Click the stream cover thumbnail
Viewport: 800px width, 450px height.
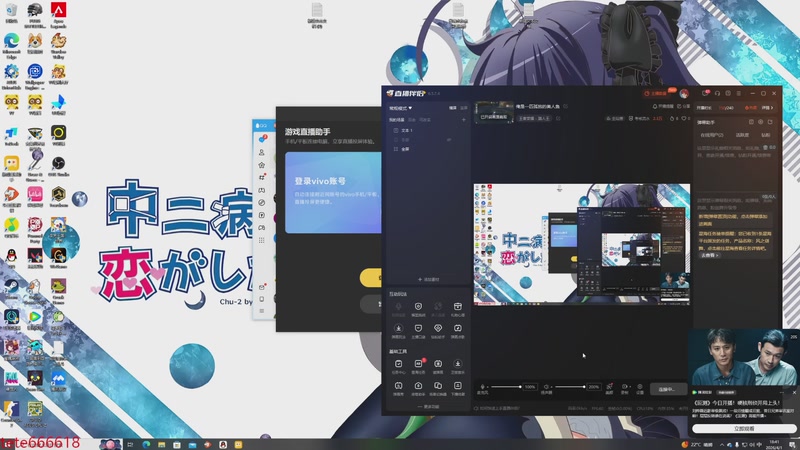pos(494,112)
